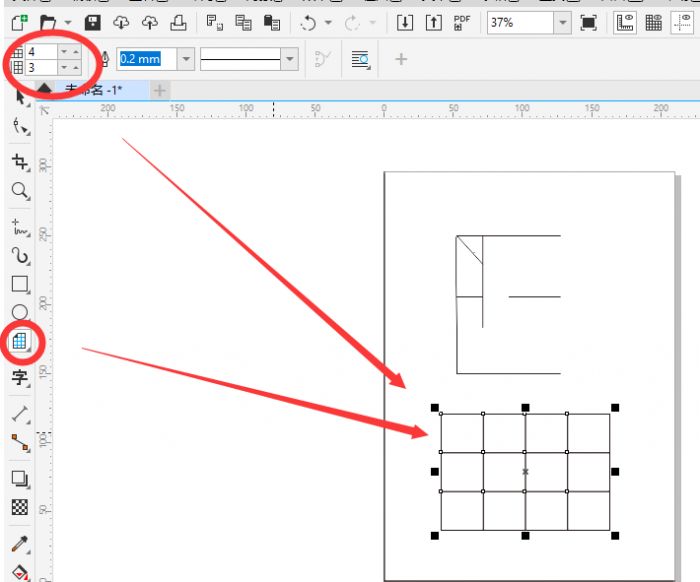Open the redo history dropdown
This screenshot has height=582, width=700.
tap(372, 22)
